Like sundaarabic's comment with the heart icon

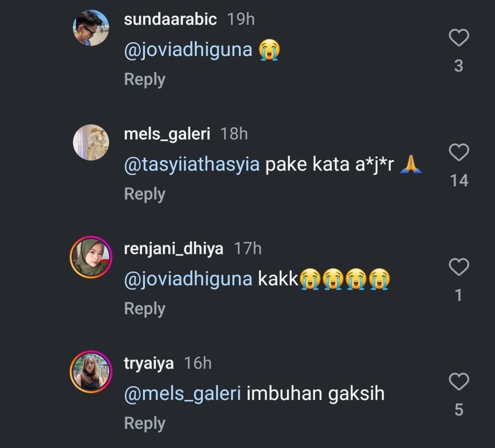coord(458,38)
